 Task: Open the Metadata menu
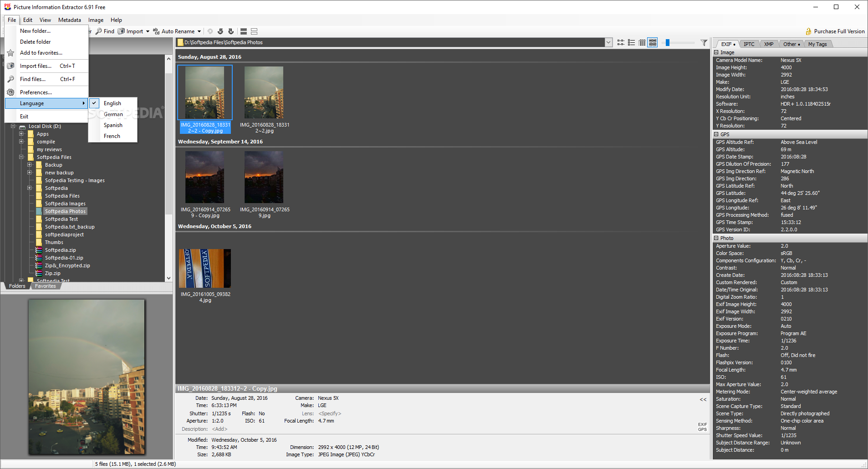(70, 20)
